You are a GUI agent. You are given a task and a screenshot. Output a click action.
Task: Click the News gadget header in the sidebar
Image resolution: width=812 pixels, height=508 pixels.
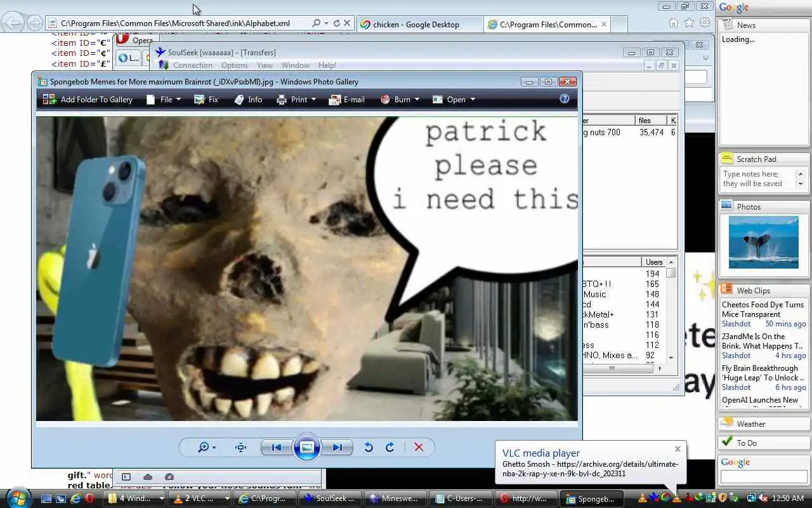[x=764, y=25]
